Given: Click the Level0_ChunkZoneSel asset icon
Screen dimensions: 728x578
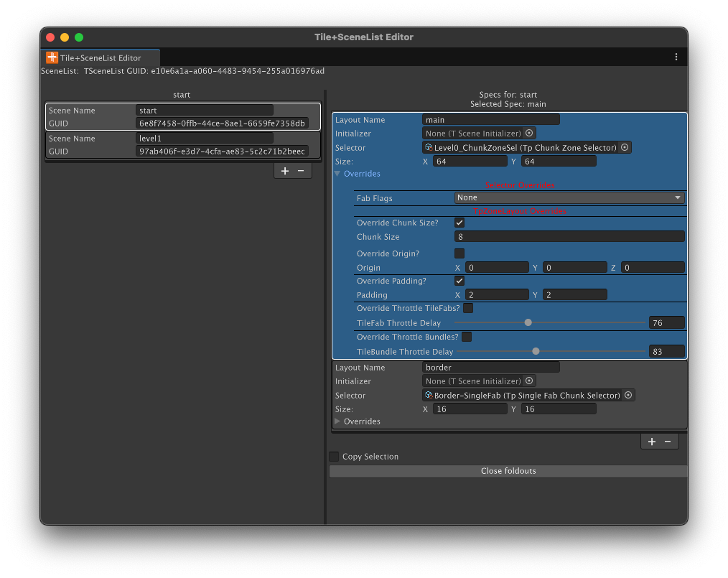Looking at the screenshot, I should (x=429, y=148).
